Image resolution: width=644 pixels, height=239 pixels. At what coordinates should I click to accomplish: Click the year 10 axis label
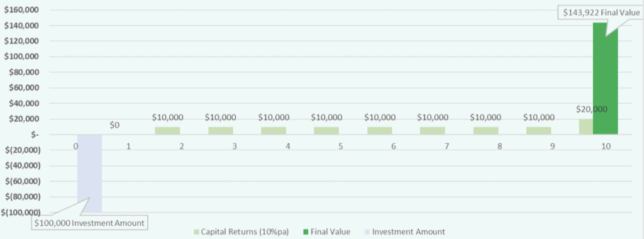606,146
